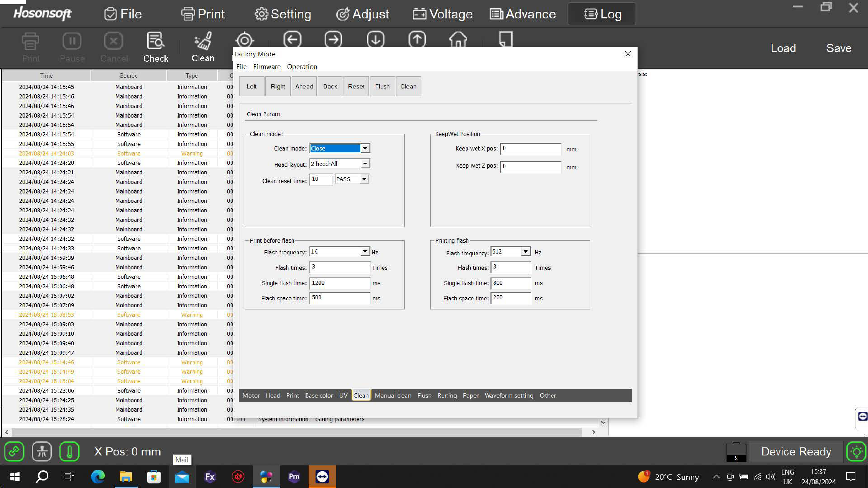Expand the Clean mode dropdown
Viewport: 868px width, 488px height.
pos(365,148)
